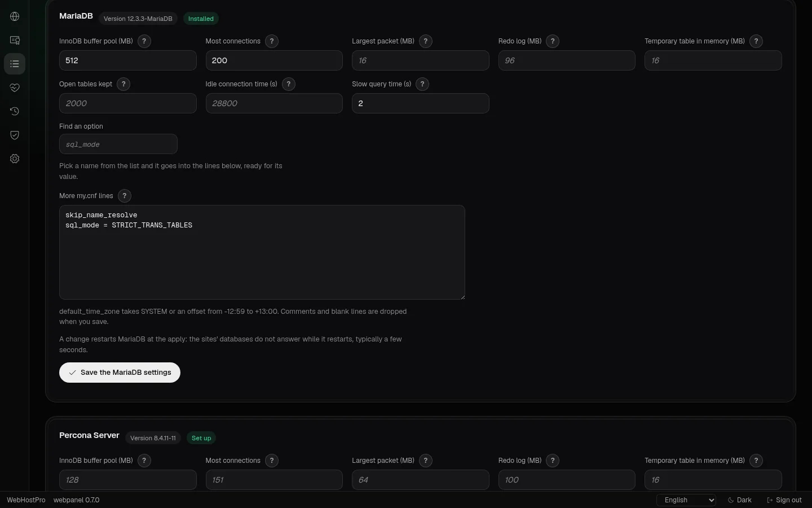Focus the Slow query time field
The width and height of the screenshot is (812, 508).
pos(421,103)
